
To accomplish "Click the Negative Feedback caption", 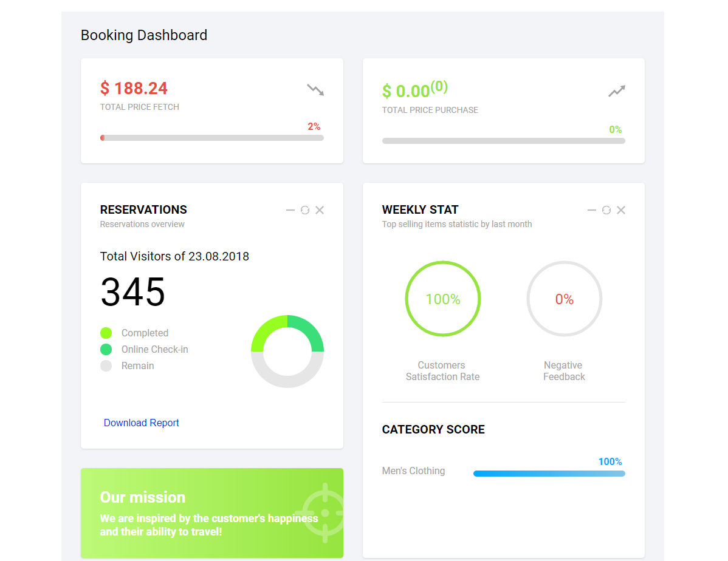I will click(564, 371).
